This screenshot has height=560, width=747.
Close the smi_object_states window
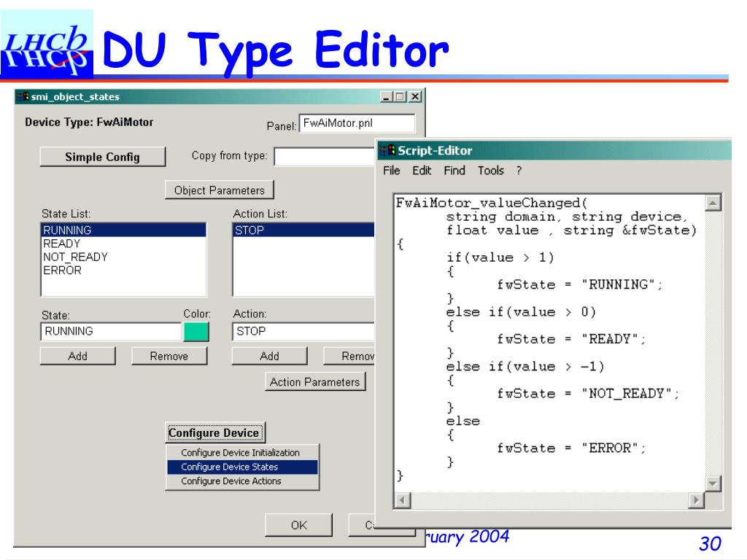coord(415,97)
